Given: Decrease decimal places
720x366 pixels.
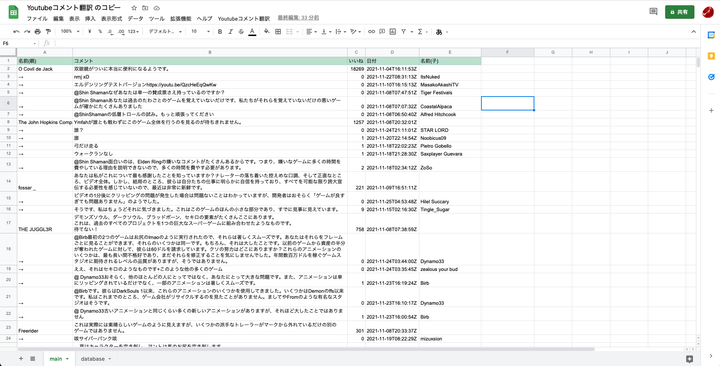Looking at the screenshot, I should coord(111,32).
